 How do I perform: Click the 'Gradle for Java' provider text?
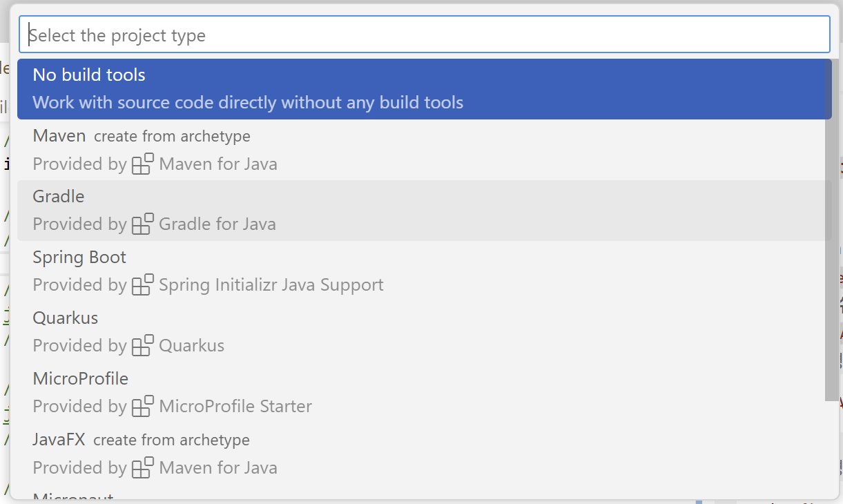[217, 224]
